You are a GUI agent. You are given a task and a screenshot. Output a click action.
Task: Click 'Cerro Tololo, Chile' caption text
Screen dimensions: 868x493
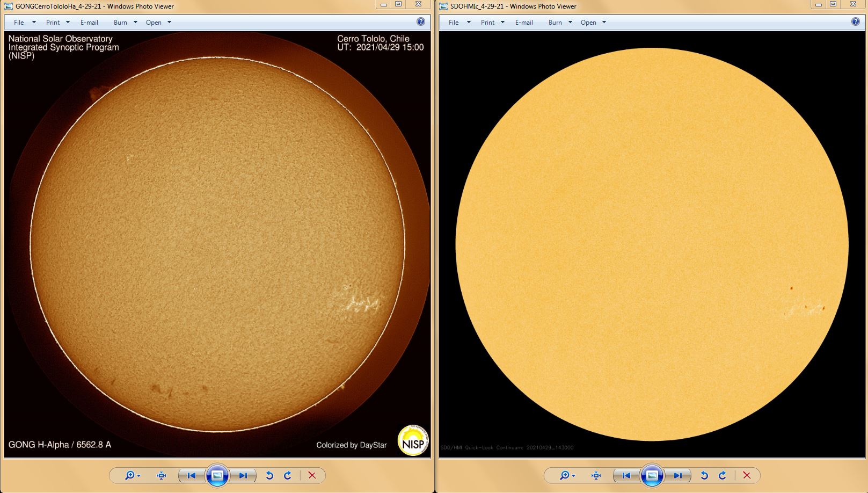coord(373,39)
